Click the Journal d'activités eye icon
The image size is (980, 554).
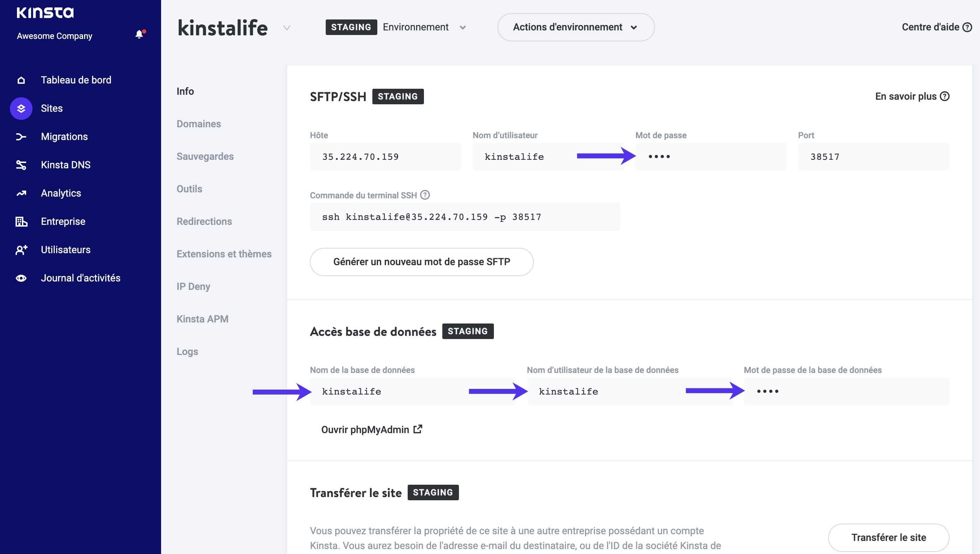click(21, 278)
